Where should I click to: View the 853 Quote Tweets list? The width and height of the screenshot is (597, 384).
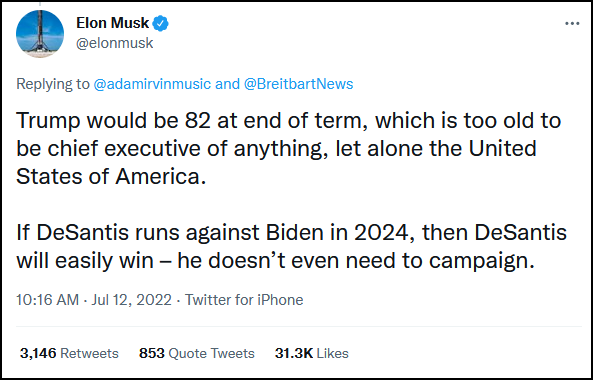point(196,354)
